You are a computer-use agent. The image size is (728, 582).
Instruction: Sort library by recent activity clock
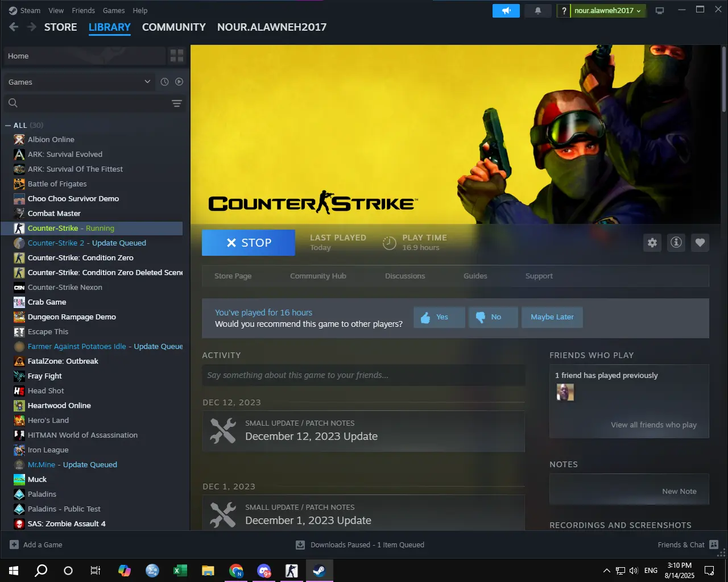[x=164, y=82]
